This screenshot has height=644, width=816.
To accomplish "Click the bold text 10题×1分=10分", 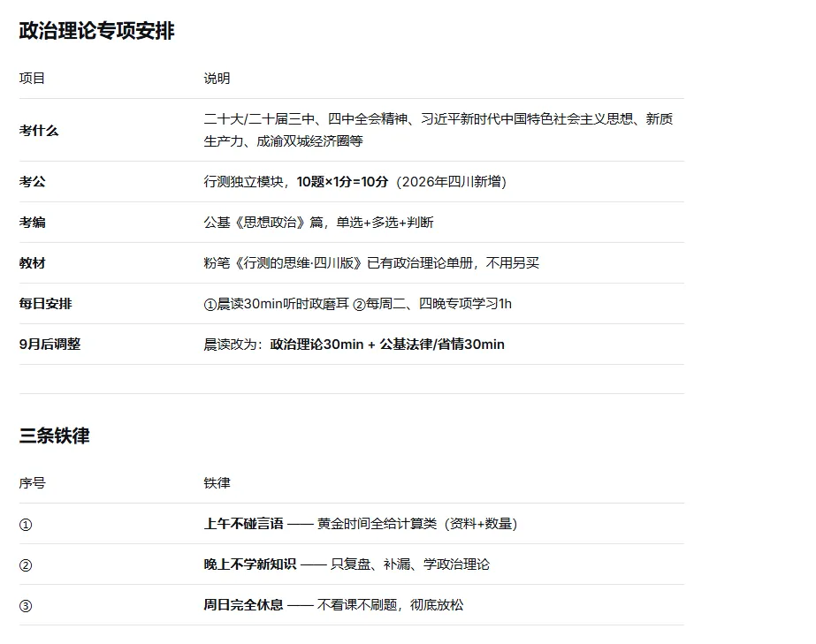I will coord(342,182).
